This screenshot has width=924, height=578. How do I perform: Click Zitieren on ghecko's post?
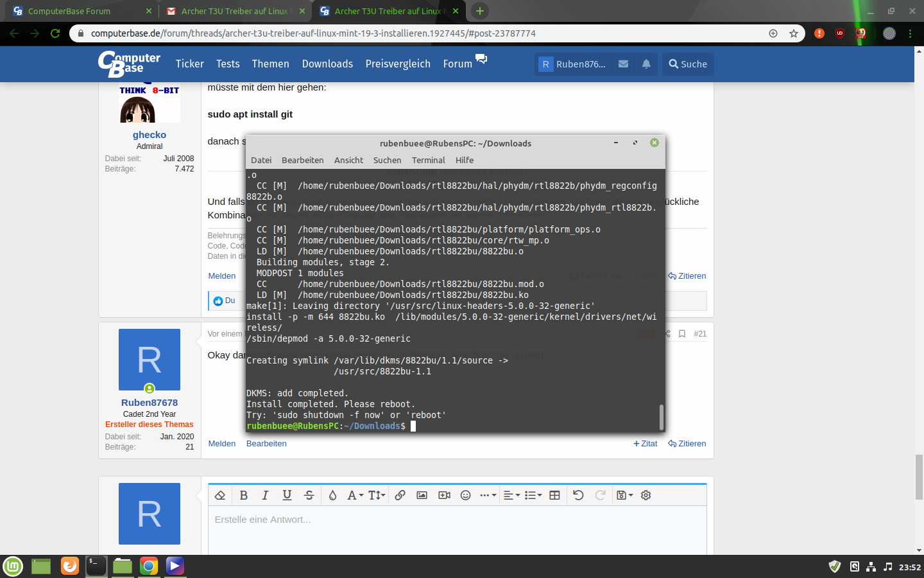point(687,276)
